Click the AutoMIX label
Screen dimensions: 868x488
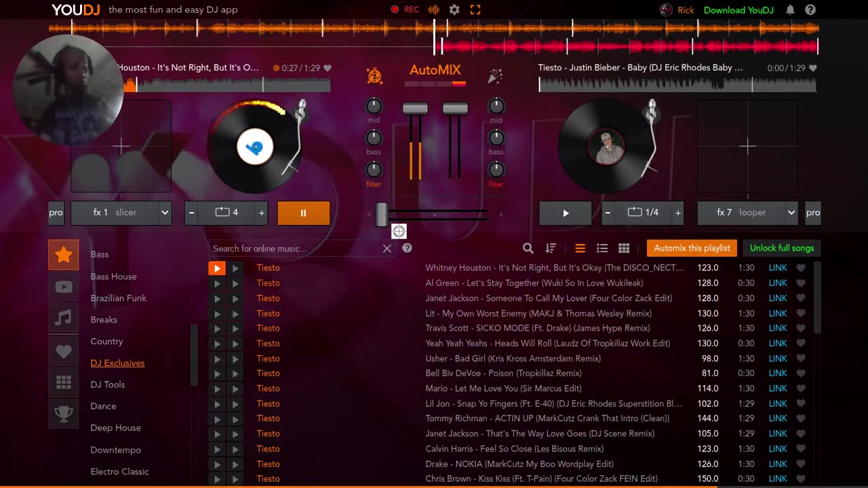[x=435, y=70]
